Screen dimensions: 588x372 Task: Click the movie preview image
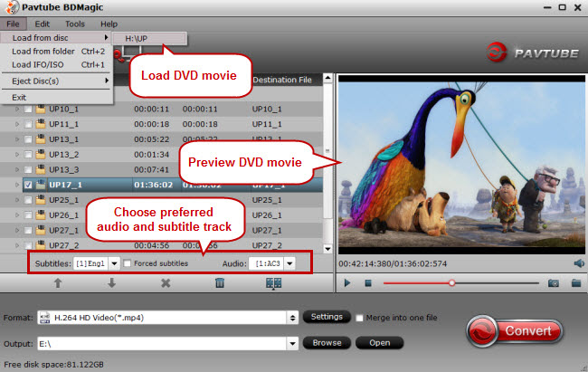pyautogui.click(x=461, y=165)
